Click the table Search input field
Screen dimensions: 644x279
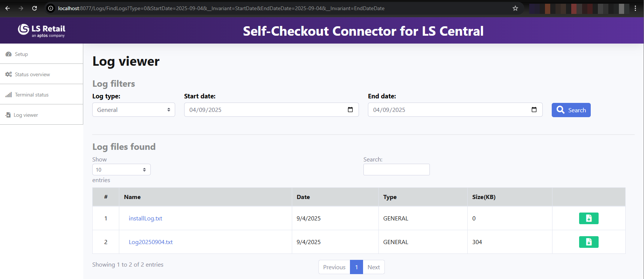tap(396, 170)
